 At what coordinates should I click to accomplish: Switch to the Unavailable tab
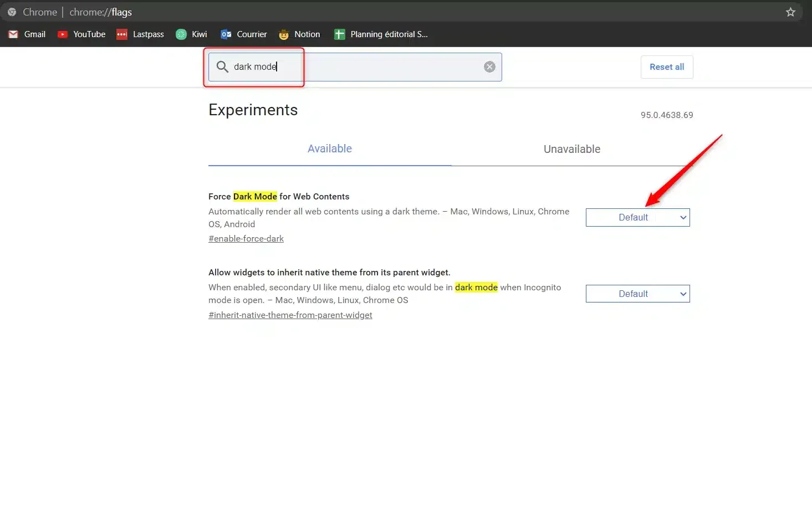(572, 149)
